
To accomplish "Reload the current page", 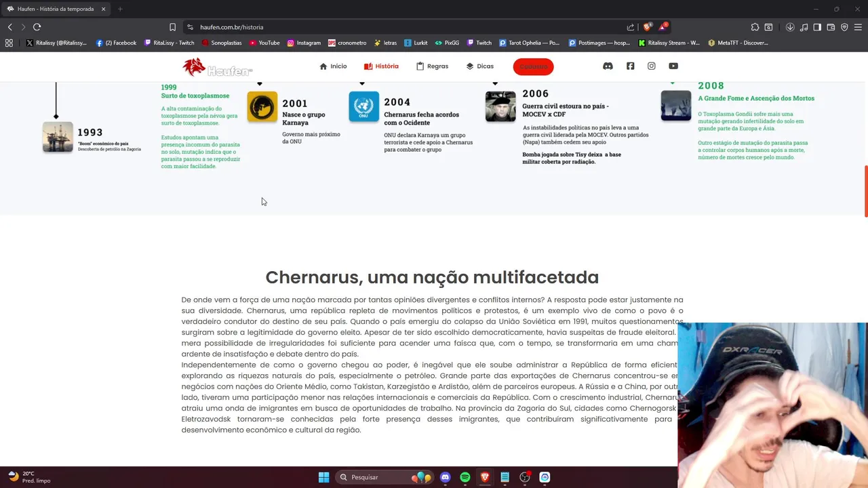I will (x=37, y=27).
